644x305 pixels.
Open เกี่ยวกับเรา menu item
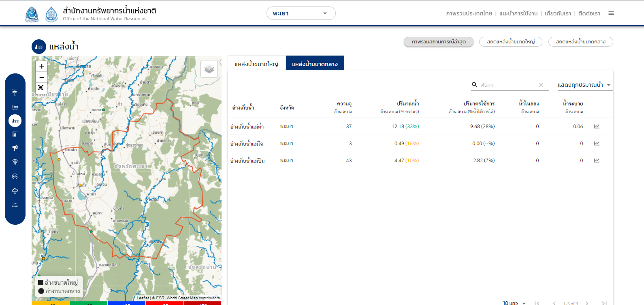point(558,13)
